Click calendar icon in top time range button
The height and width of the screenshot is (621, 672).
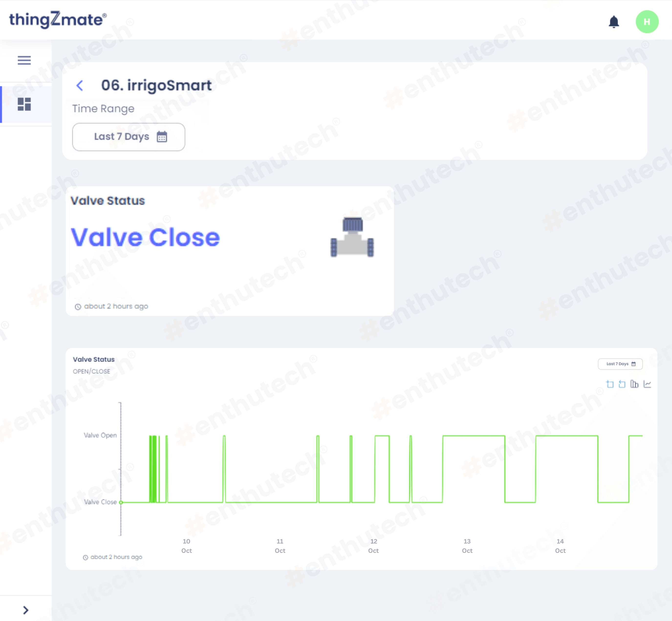[162, 137]
